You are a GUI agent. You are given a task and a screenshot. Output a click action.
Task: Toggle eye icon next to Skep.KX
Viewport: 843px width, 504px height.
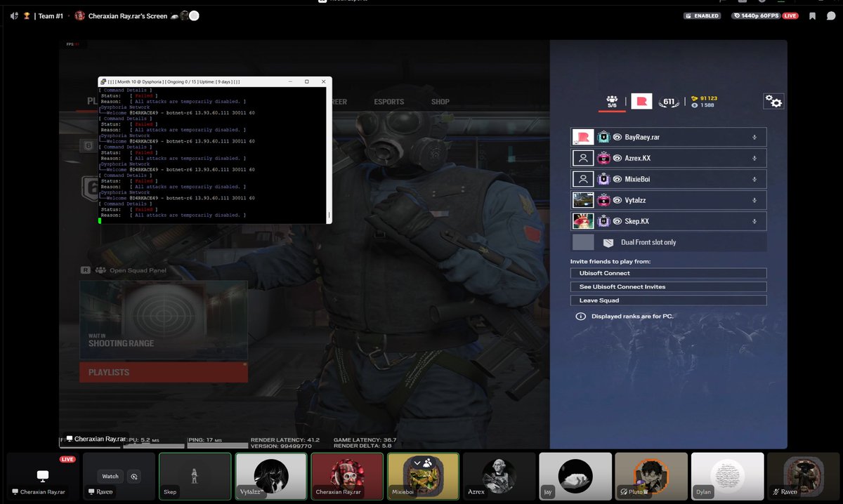coord(617,221)
